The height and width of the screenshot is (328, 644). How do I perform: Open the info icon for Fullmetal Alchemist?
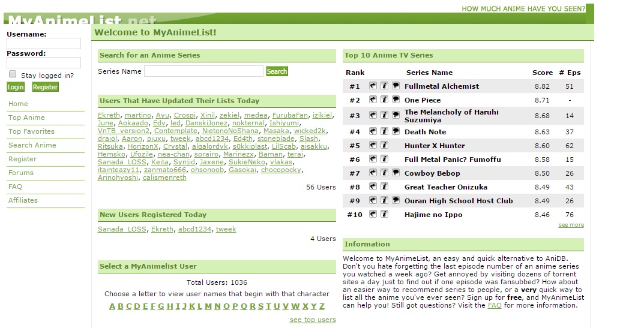(385, 86)
